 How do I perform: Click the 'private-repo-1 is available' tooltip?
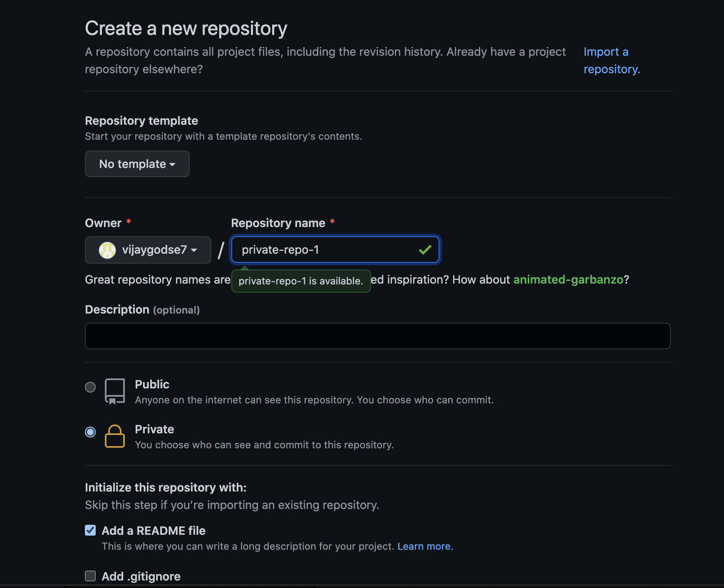pyautogui.click(x=300, y=281)
